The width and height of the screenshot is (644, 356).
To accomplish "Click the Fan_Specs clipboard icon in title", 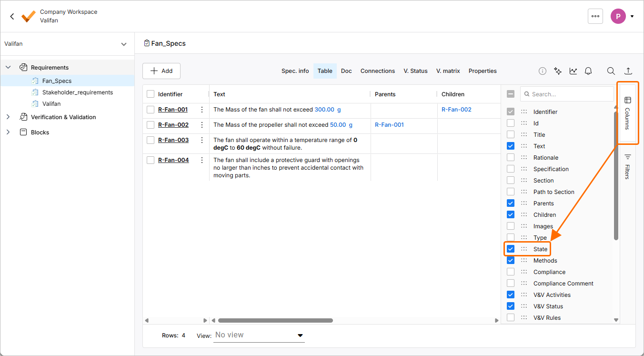I will pyautogui.click(x=147, y=43).
